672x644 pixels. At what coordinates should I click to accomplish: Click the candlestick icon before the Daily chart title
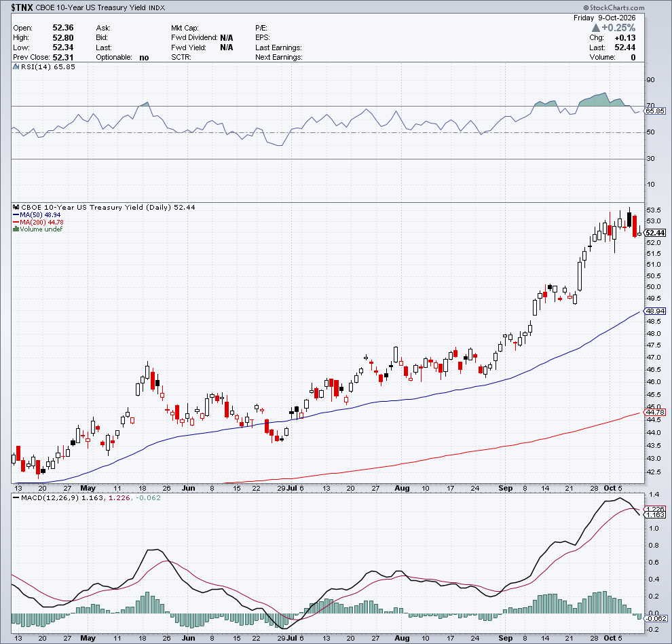16,207
